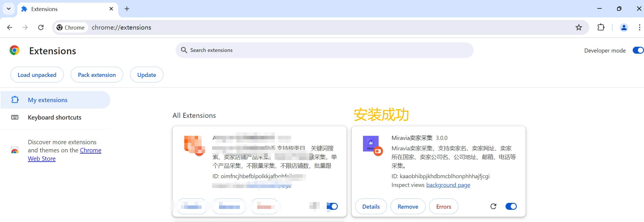Click the Chrome site info chip
This screenshot has width=644, height=222.
71,27
